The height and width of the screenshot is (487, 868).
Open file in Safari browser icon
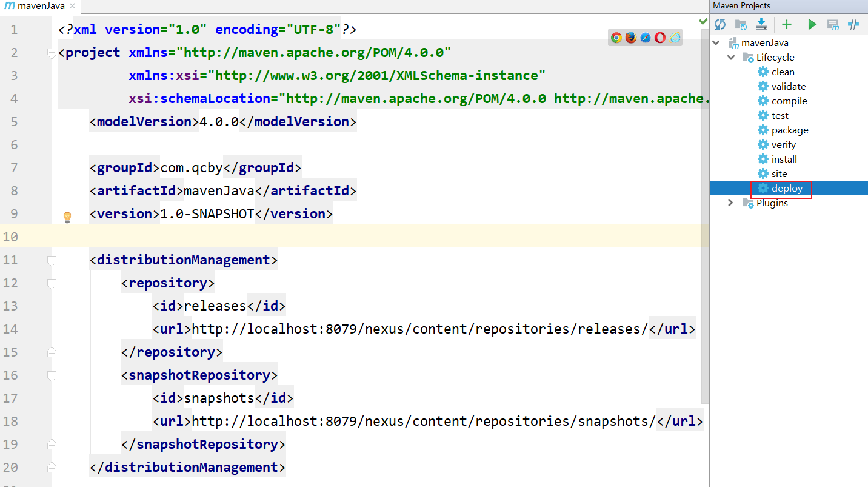646,38
